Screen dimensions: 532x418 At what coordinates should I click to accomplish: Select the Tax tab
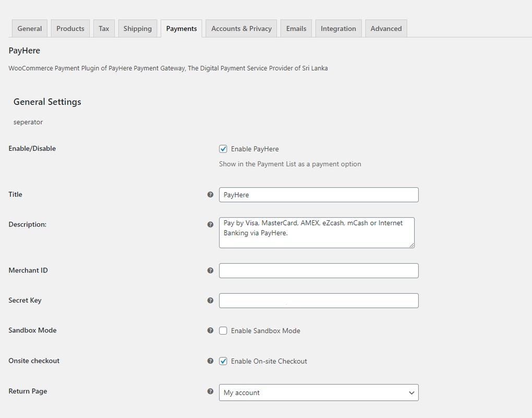pyautogui.click(x=103, y=28)
